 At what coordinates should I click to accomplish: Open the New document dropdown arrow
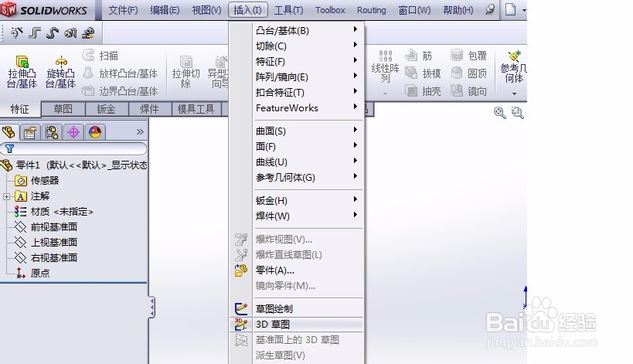coord(524,10)
